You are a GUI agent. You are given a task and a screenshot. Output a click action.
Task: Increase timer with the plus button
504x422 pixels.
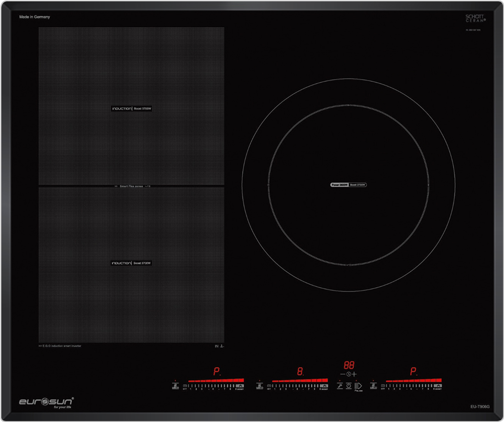coord(354,374)
